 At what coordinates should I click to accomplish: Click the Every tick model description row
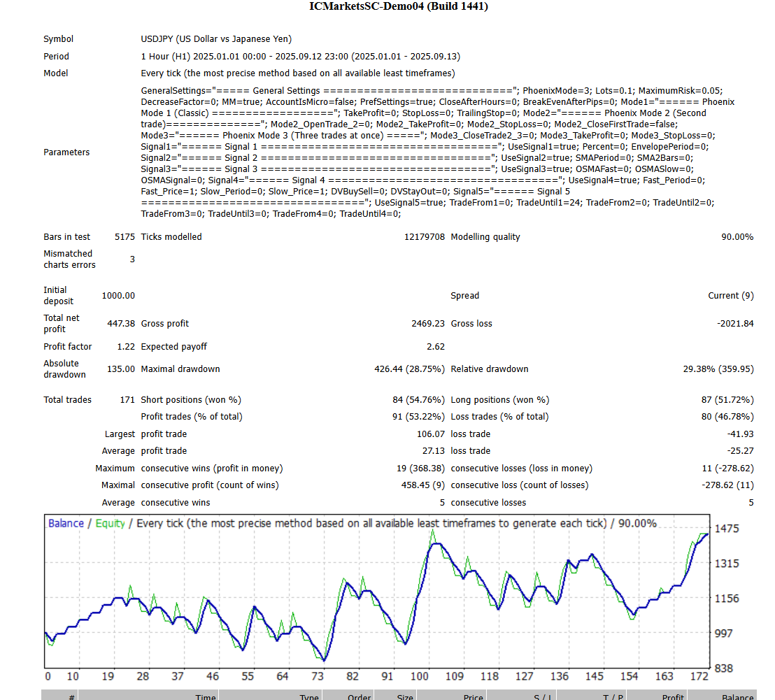[x=297, y=73]
